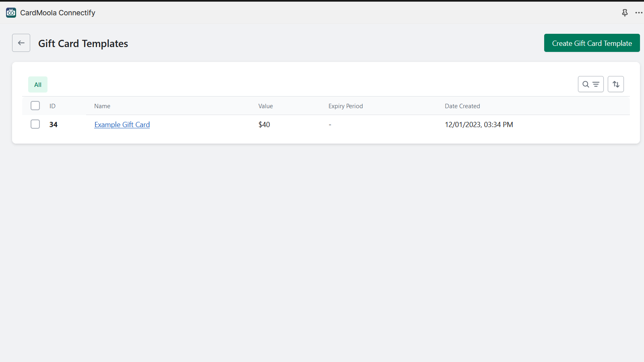
Task: Click the CardMoola Connectify title text
Action: click(58, 13)
